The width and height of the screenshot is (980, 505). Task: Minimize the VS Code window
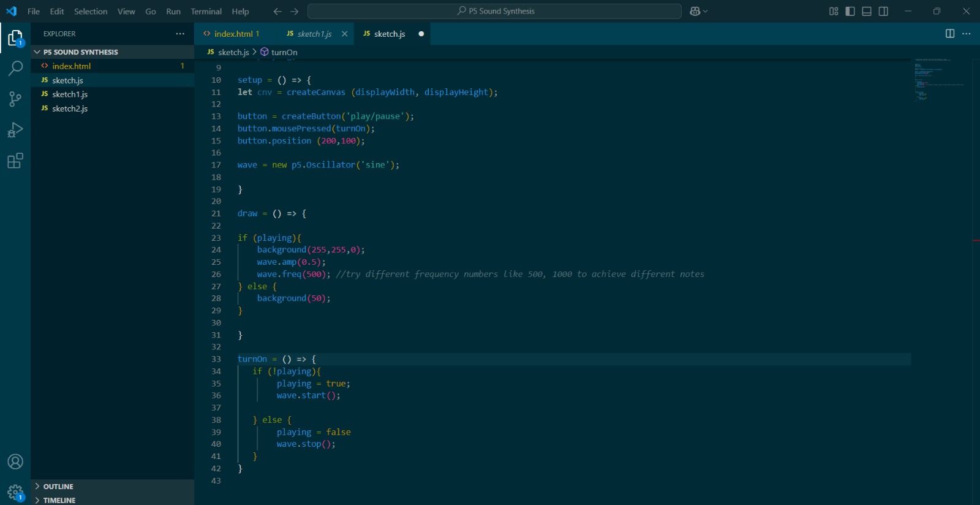coord(908,11)
